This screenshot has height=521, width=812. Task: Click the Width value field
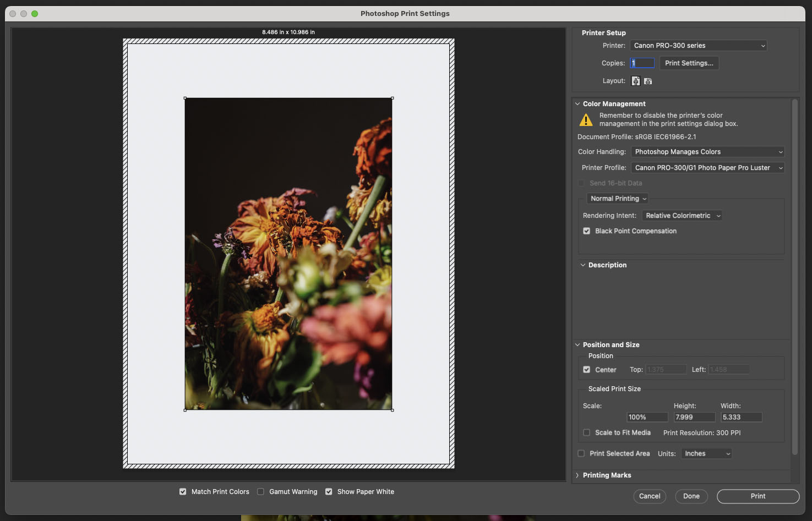[742, 418]
